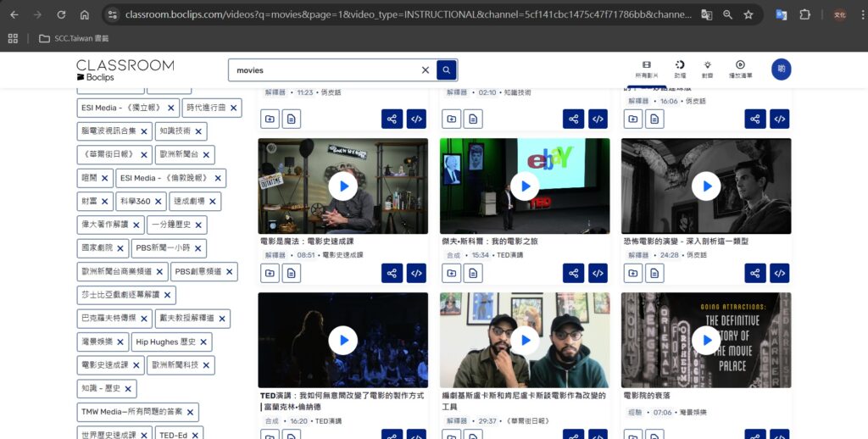Add 恐怖電影的演變 video to playlist
Viewport: 868px width, 439px height.
point(633,273)
